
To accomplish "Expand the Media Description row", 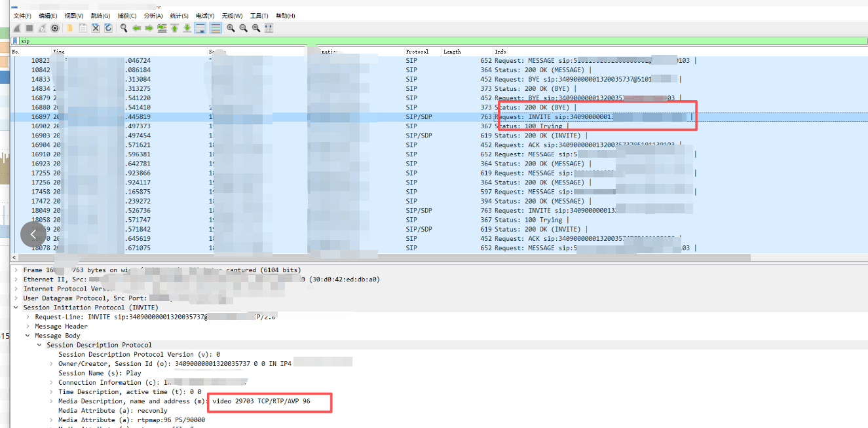I will [51, 401].
